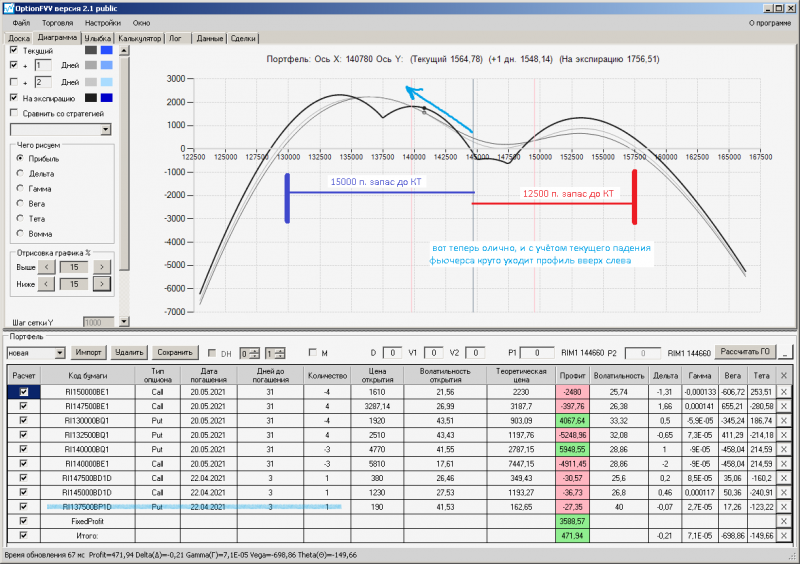Click the left panel scroll-up arrow
The height and width of the screenshot is (564, 800).
coord(124,51)
